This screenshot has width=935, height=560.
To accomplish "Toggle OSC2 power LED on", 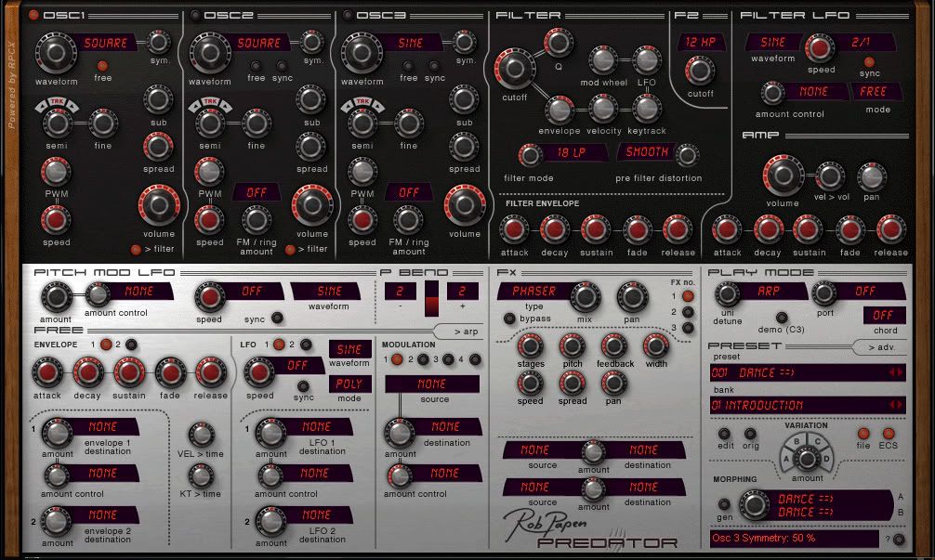I will 195,16.
